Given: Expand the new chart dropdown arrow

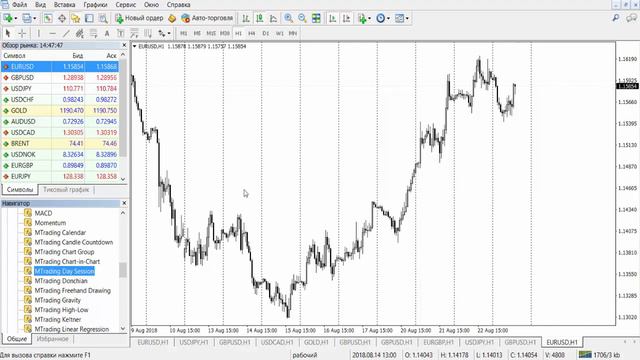Looking at the screenshot, I should (16, 18).
